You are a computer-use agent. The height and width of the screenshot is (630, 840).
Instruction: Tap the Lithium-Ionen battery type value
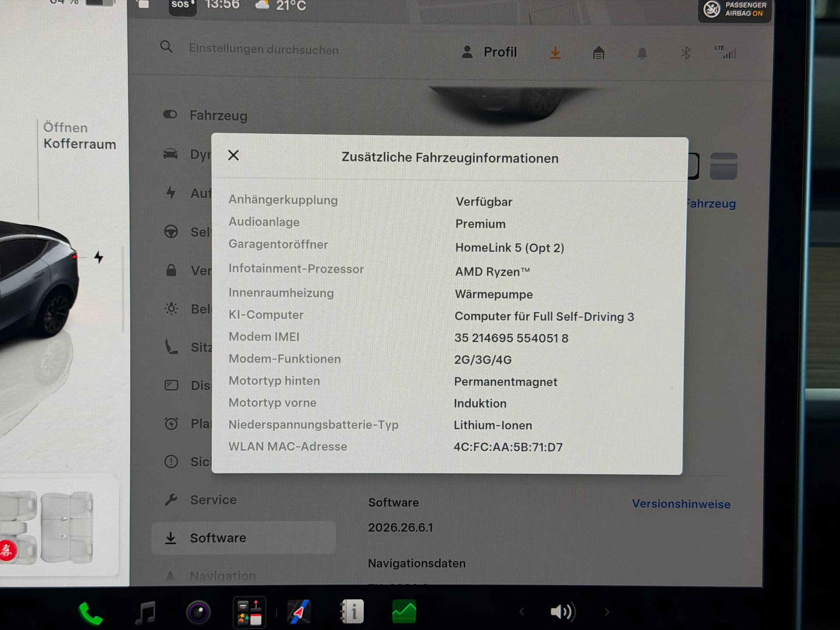[x=493, y=425]
